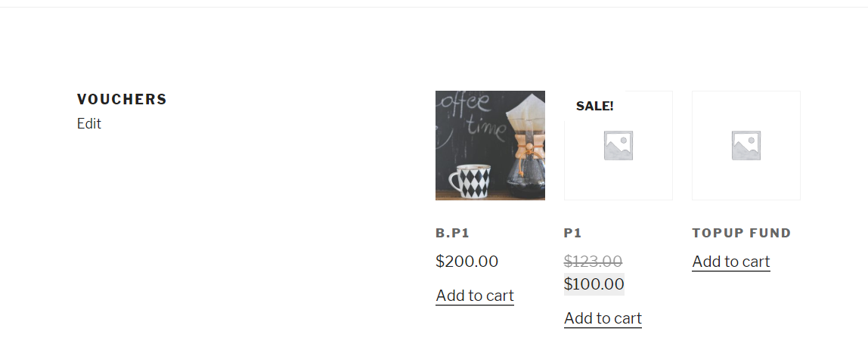Click the Edit link under Vouchers
This screenshot has height=344, width=868.
89,123
